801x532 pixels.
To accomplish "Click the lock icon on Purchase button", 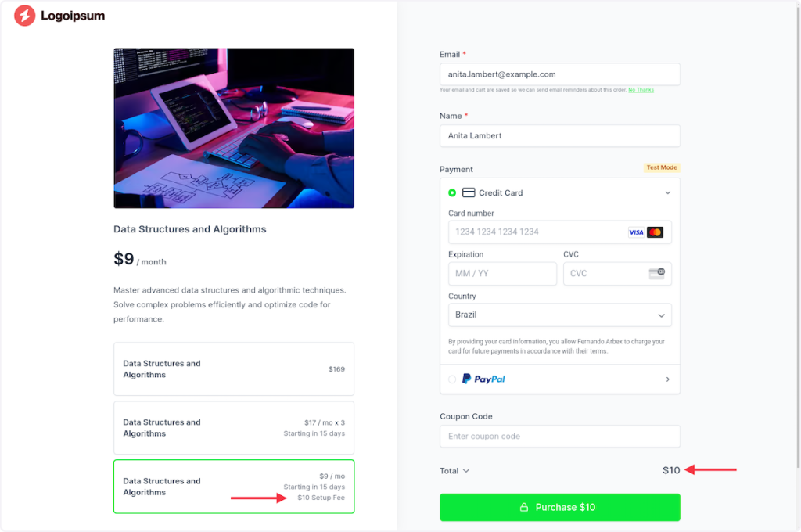I will point(524,508).
